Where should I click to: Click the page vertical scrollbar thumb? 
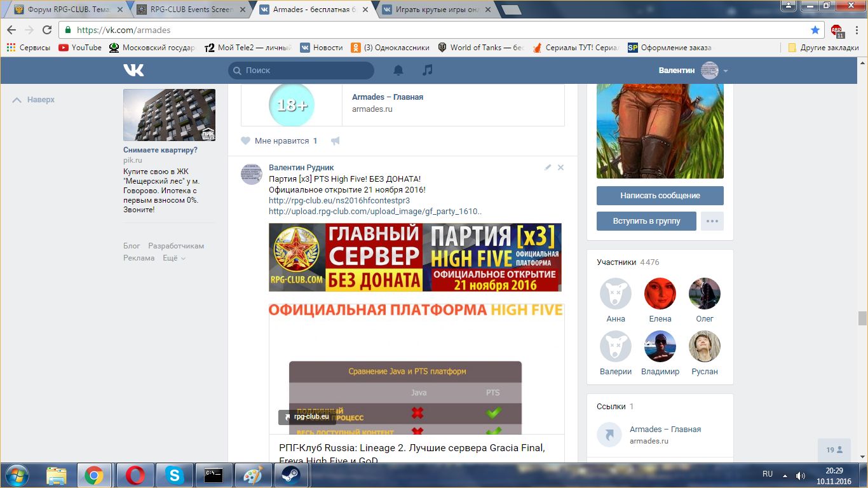coord(862,318)
